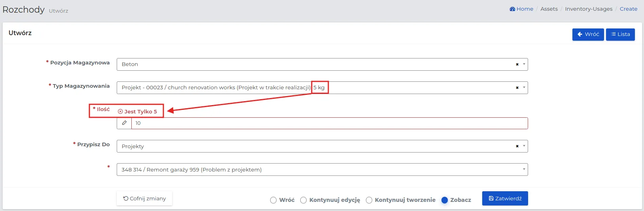Viewport: 644px width, 211px height.
Task: Clear the Projekty selection x icon
Action: (x=517, y=146)
